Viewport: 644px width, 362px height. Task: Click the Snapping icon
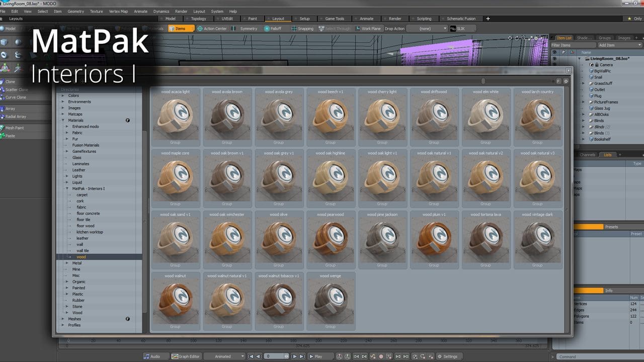(294, 29)
